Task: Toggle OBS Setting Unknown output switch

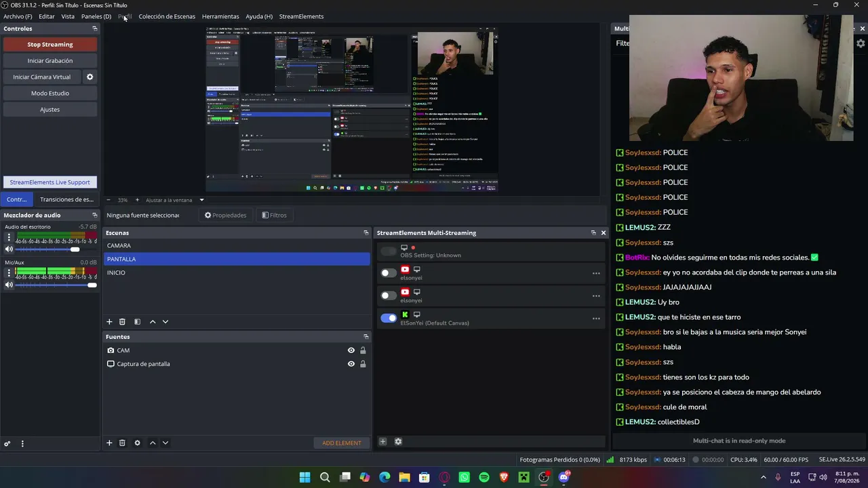Action: click(x=389, y=251)
